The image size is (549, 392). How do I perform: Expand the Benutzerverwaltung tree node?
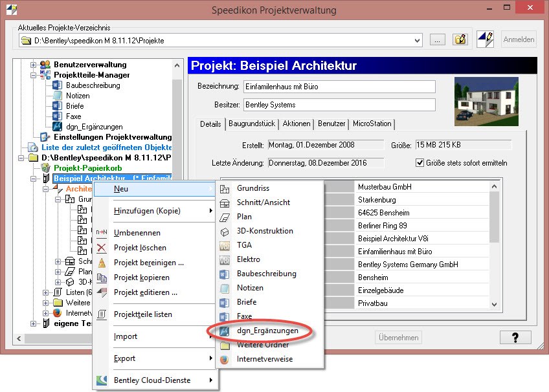tap(33, 65)
